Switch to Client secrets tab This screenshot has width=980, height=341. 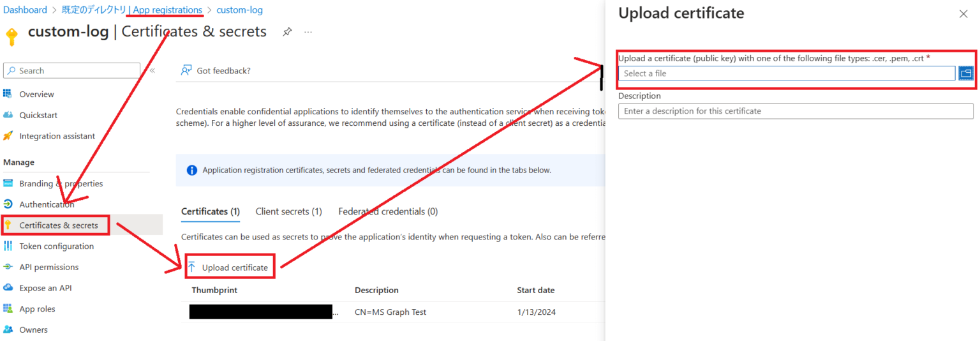288,211
